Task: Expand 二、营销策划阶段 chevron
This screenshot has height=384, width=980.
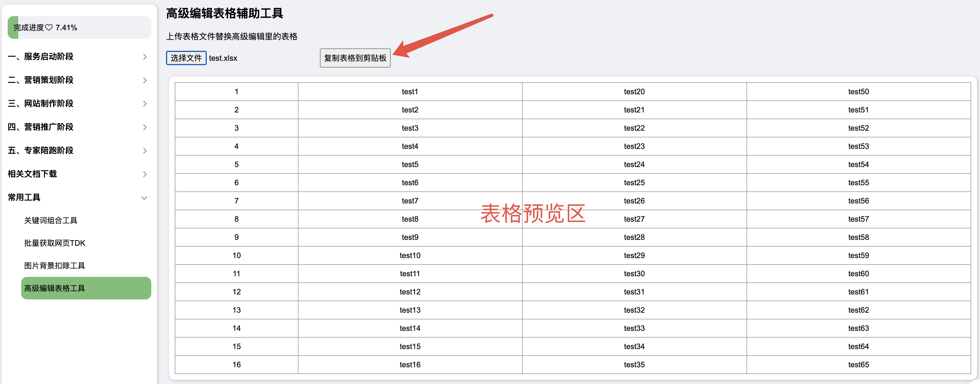Action: click(145, 80)
